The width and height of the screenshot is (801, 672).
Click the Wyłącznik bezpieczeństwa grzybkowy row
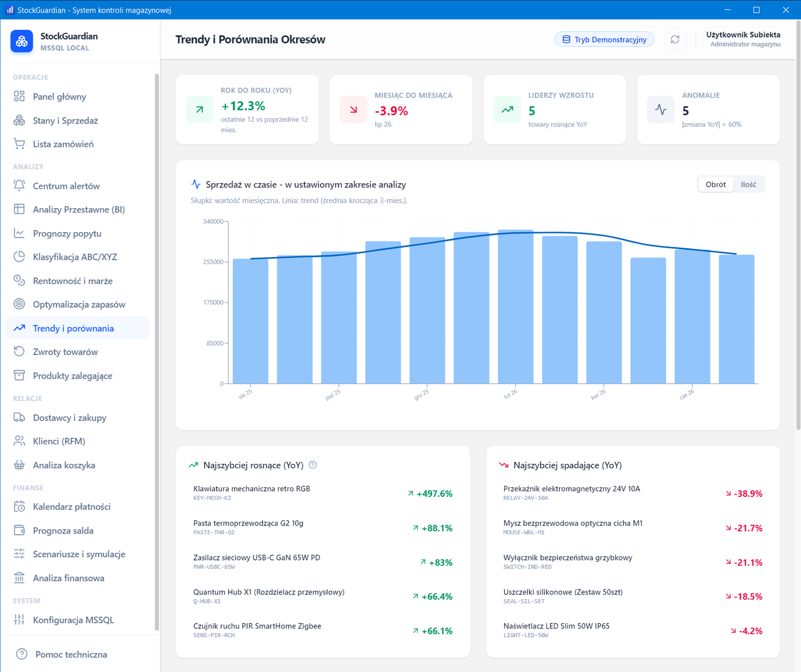tap(633, 562)
